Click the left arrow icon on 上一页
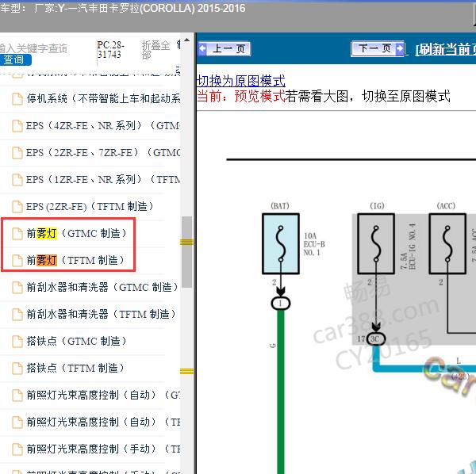This screenshot has width=476, height=474. pyautogui.click(x=203, y=49)
